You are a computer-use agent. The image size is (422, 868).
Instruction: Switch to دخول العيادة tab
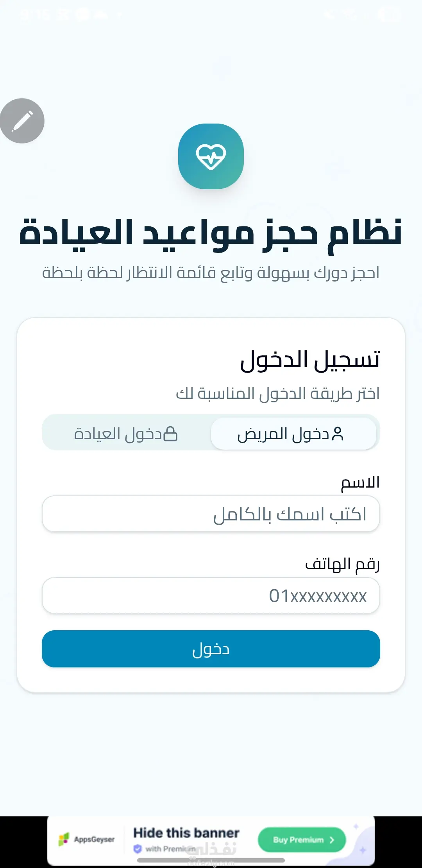point(126,434)
